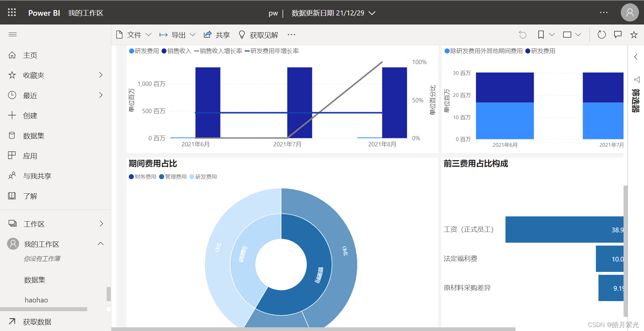Click the 获取见解 lightbulb icon
The image size is (644, 331).
click(x=242, y=34)
